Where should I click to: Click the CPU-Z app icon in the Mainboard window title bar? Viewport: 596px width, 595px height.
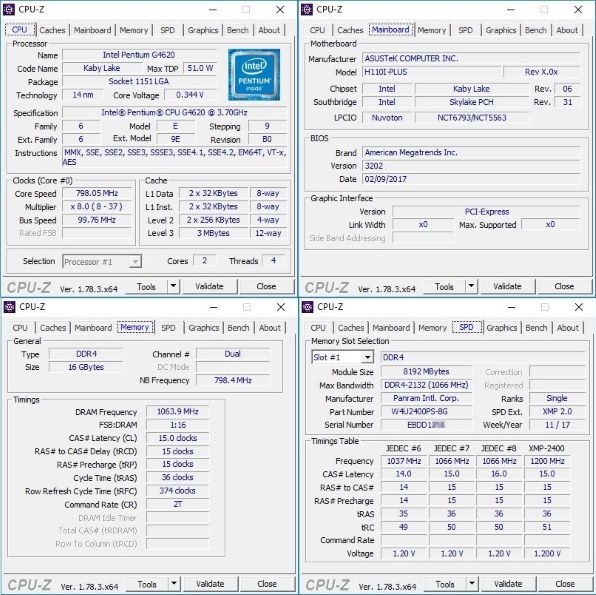(x=307, y=9)
